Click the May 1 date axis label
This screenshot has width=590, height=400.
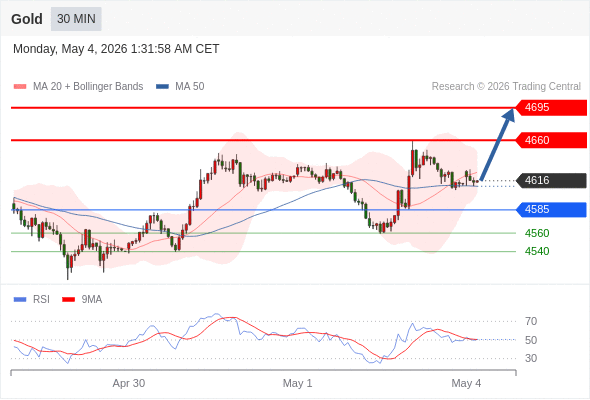[x=297, y=383]
